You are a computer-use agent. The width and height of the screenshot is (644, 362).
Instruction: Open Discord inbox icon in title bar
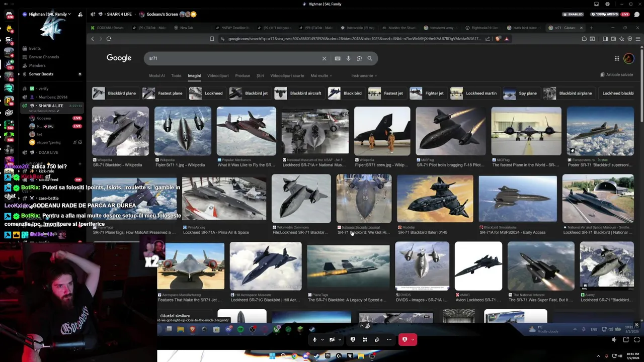pyautogui.click(x=596, y=4)
